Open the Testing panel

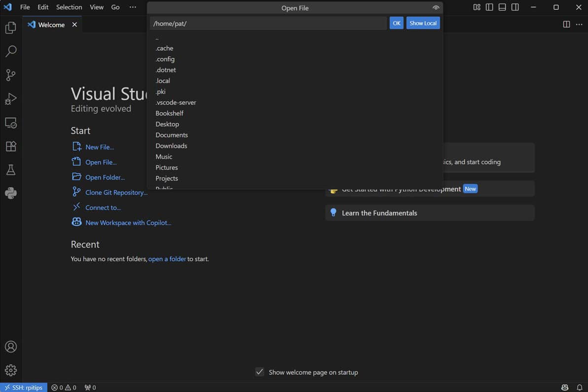pos(11,170)
